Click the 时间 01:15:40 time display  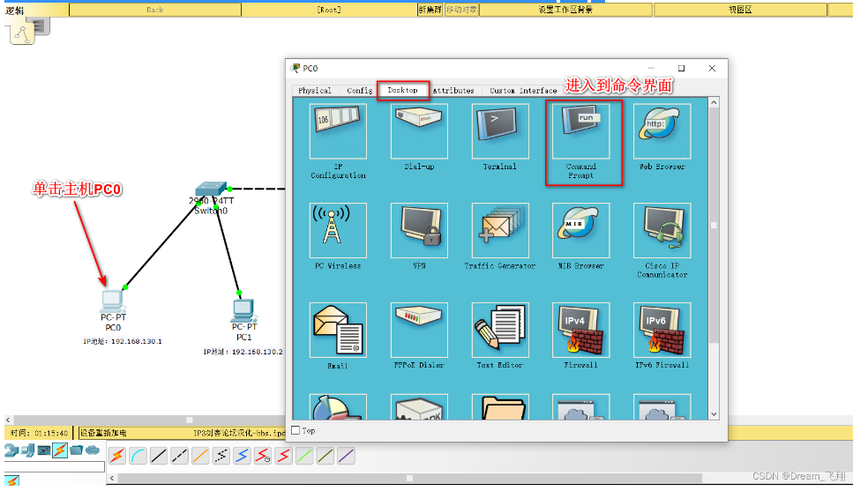[40, 433]
